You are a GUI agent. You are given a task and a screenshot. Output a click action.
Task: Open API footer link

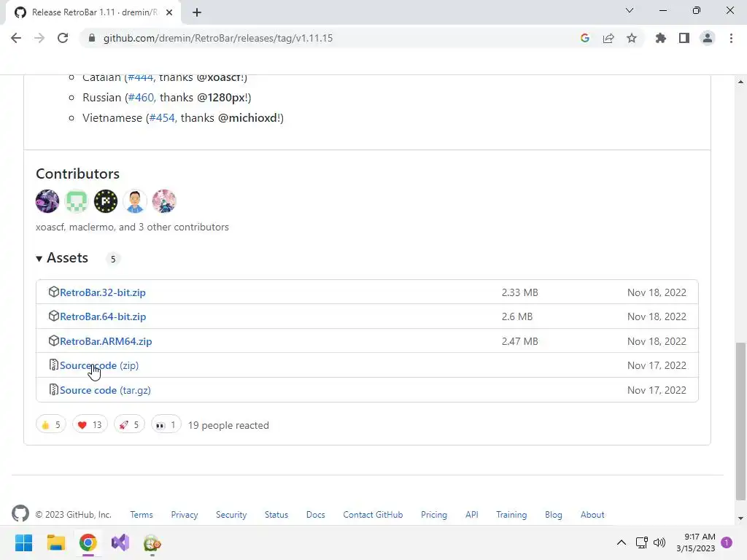pos(472,515)
